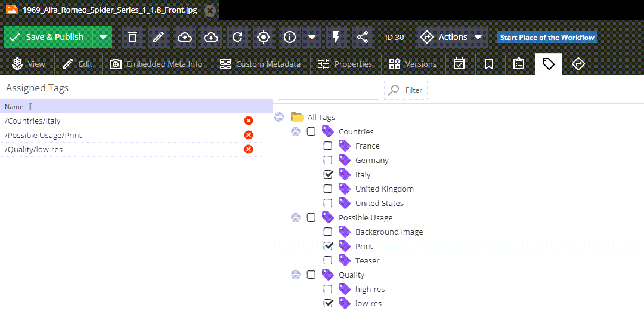Screen dimensions: 644x323
Task: Enable the high-res tag checkbox
Action: tap(328, 289)
